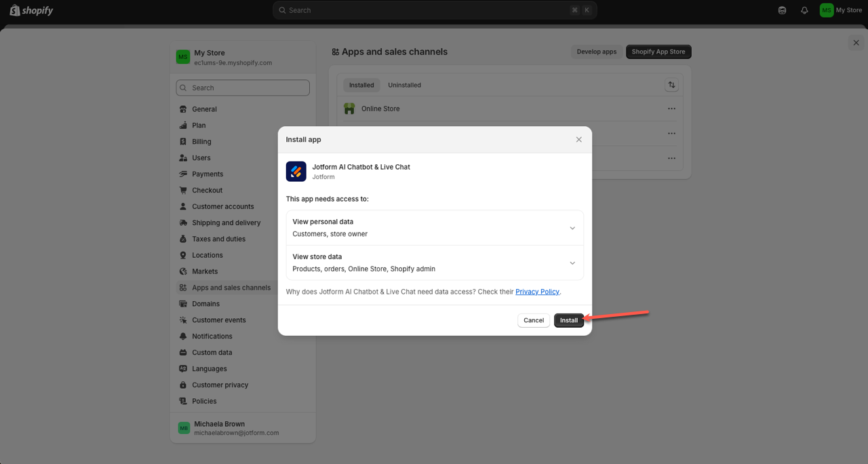Switch to the Installed tab
Image resolution: width=868 pixels, height=464 pixels.
tap(361, 85)
